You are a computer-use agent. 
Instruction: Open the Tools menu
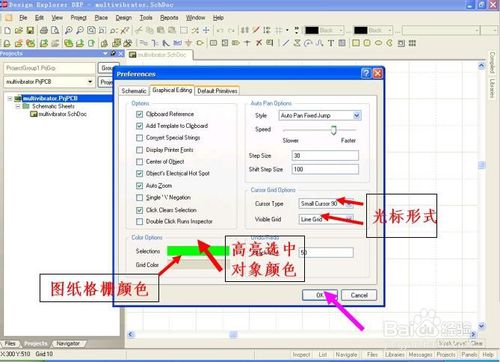(146, 18)
